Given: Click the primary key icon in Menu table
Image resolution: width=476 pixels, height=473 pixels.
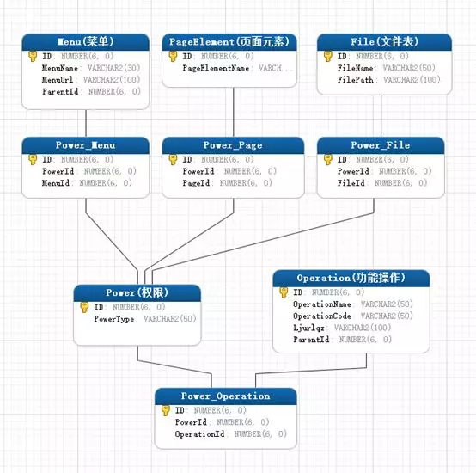Looking at the screenshot, I should click(33, 56).
